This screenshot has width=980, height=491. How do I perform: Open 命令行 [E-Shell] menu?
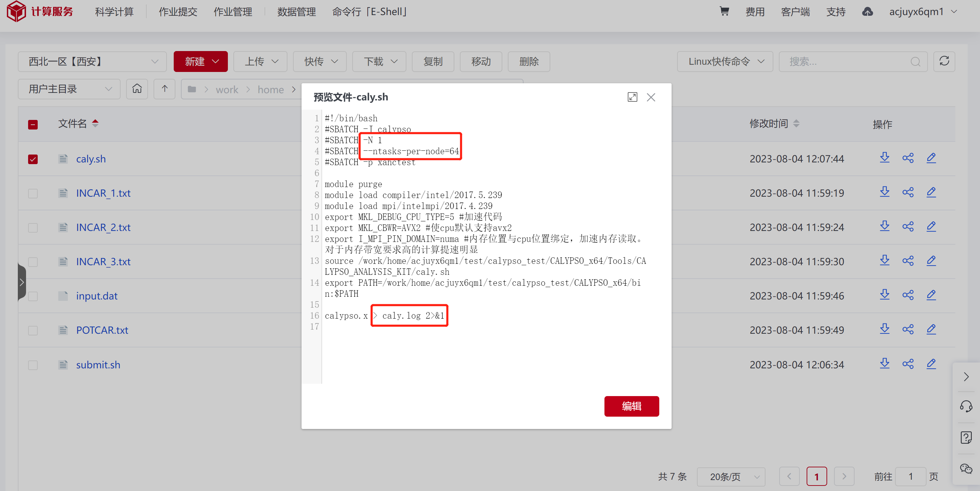(x=370, y=11)
